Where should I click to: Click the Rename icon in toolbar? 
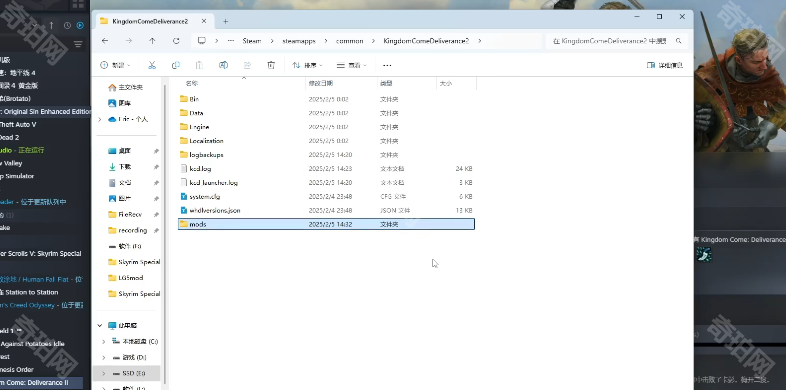[x=224, y=65]
